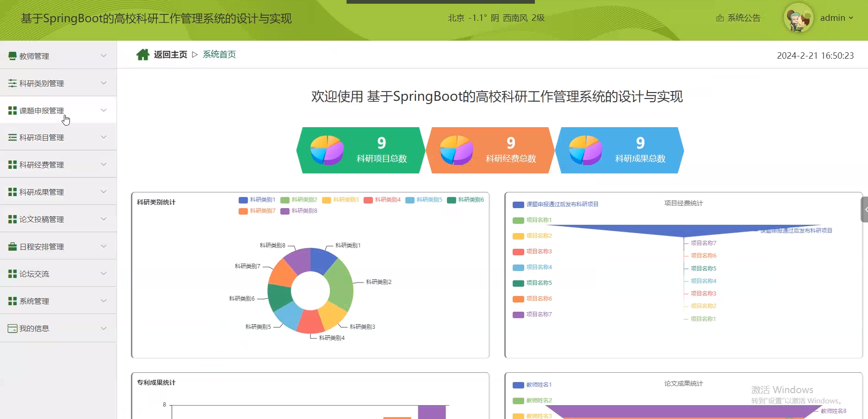
Task: Expand the 科研成果管理 menu chevron
Action: coord(104,191)
